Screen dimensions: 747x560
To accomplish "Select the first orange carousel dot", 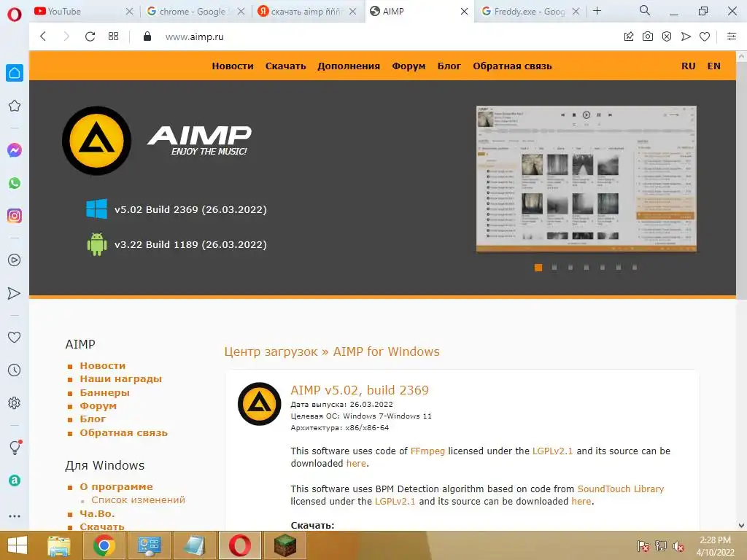I will [x=538, y=268].
